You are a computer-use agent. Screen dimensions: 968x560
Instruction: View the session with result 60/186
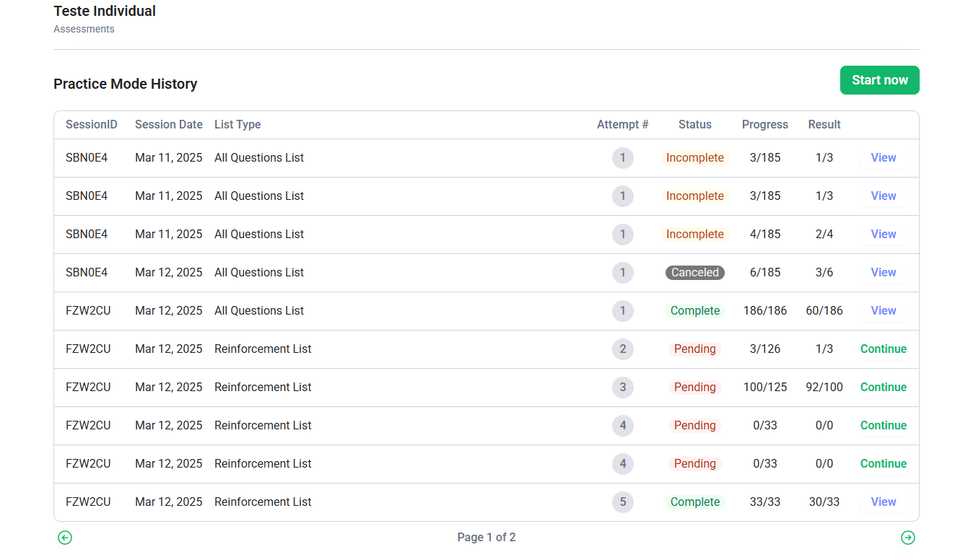[884, 311]
